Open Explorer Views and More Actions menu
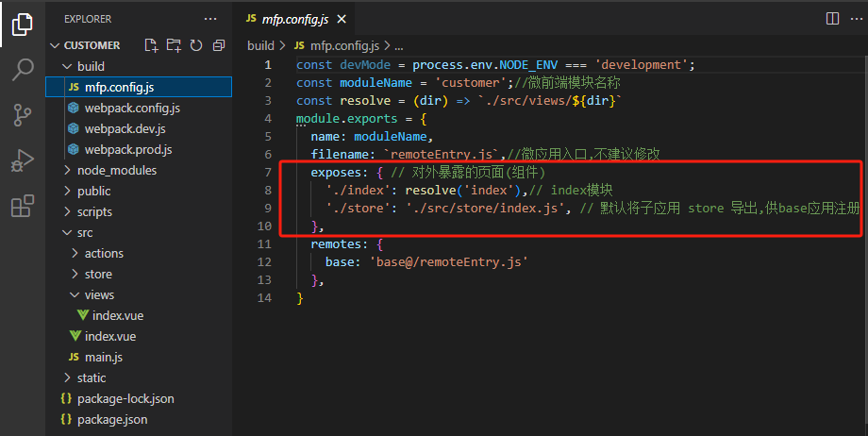The height and width of the screenshot is (436, 868). (210, 19)
